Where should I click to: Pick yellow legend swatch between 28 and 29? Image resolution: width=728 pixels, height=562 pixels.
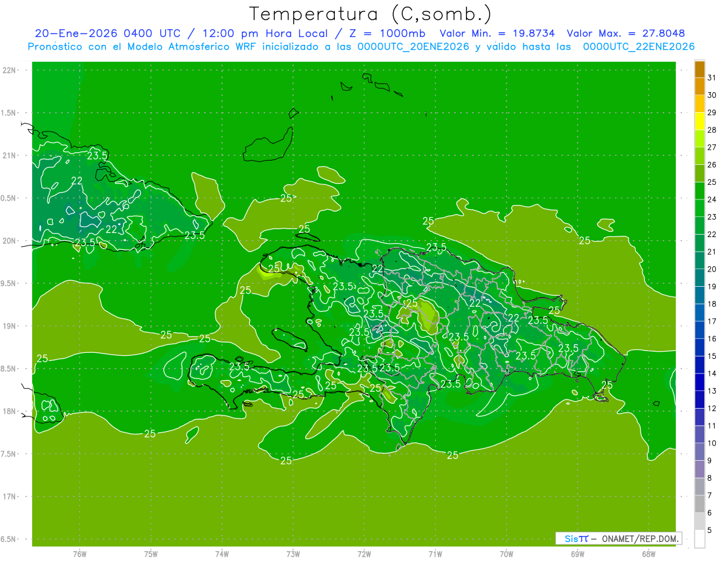[x=699, y=121]
